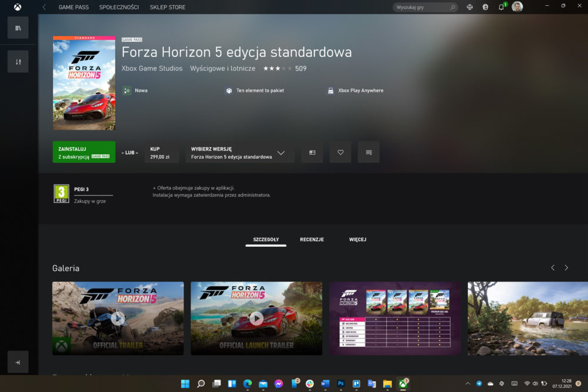This screenshot has width=588, height=392.
Task: Show hidden system tray icons
Action: 467,383
